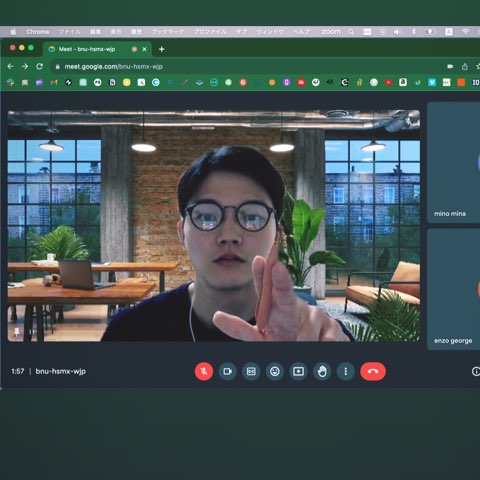The image size is (480, 480).
Task: Select the enzo george participant tile
Action: 453,289
